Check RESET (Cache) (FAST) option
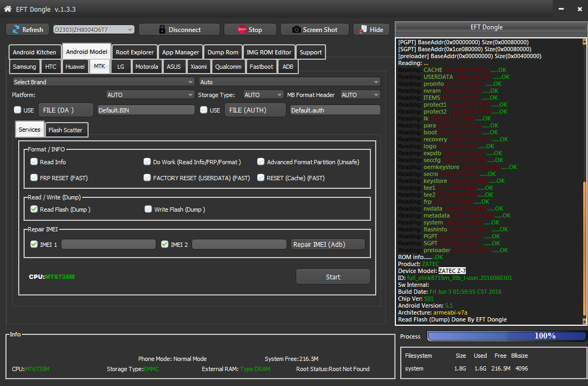This screenshot has width=588, height=386. tap(260, 178)
